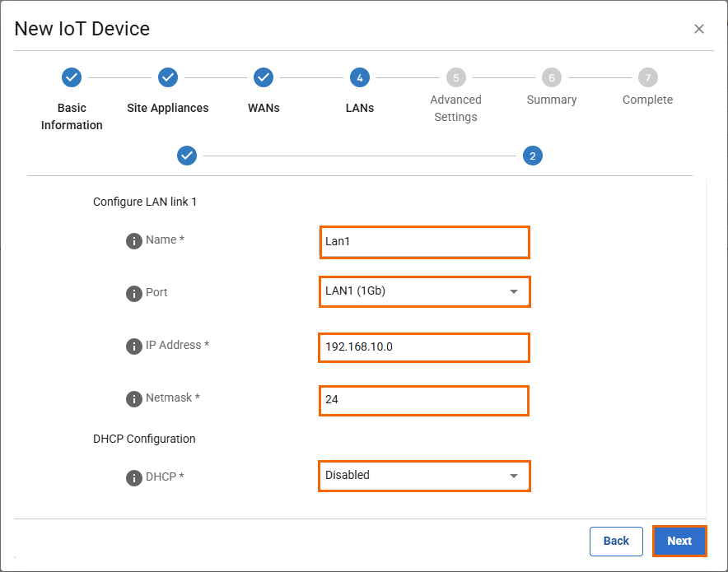Select the WANs step checkmark
Viewport: 728px width, 572px height.
(x=264, y=77)
